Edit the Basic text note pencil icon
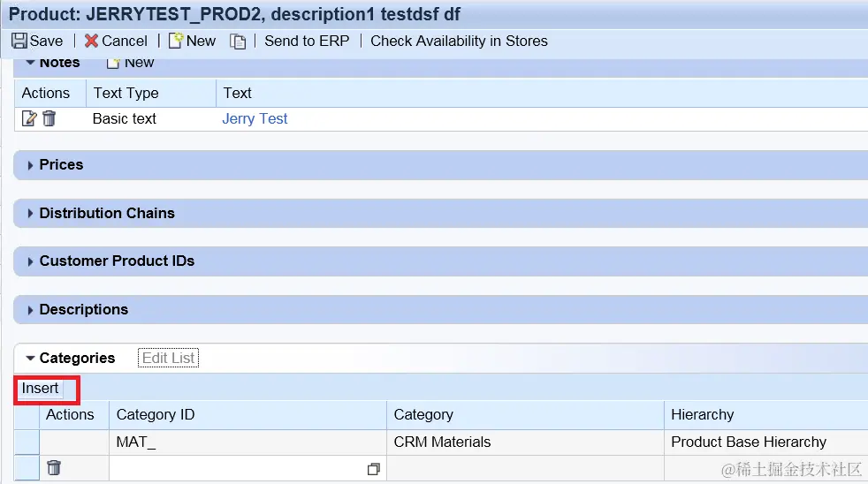868x484 pixels. 29,118
